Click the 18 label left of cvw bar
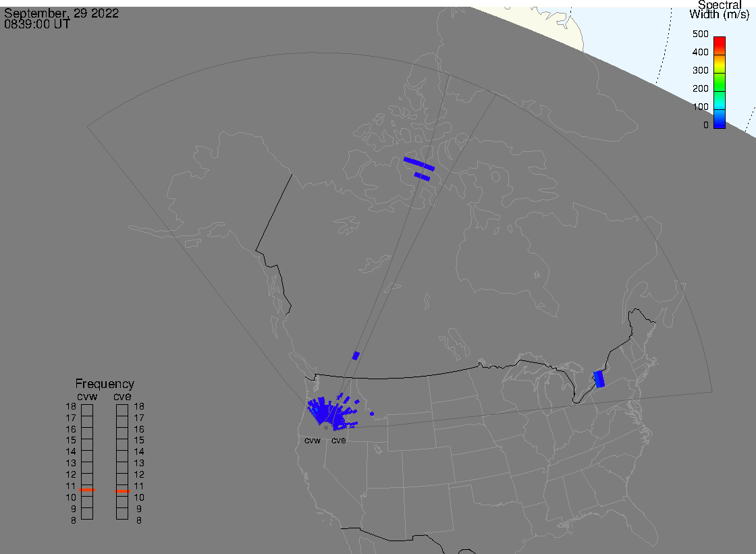The image size is (756, 554). tap(71, 406)
